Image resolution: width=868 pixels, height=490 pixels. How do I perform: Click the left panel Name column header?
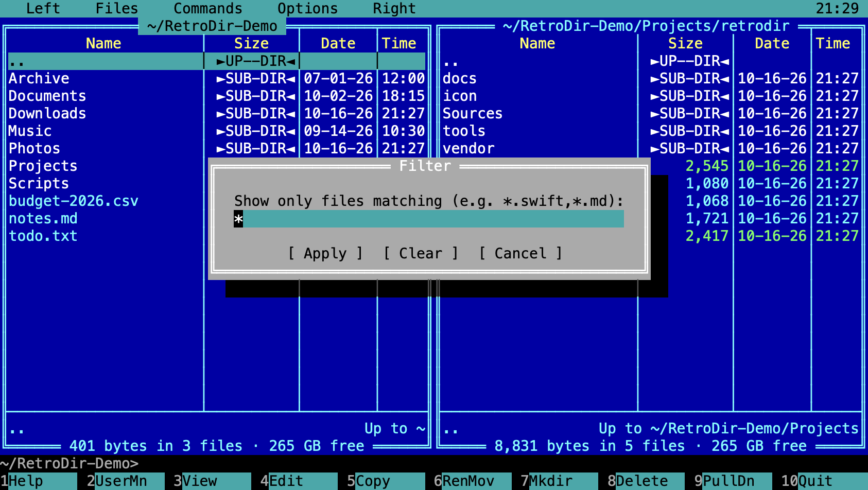[x=103, y=44]
